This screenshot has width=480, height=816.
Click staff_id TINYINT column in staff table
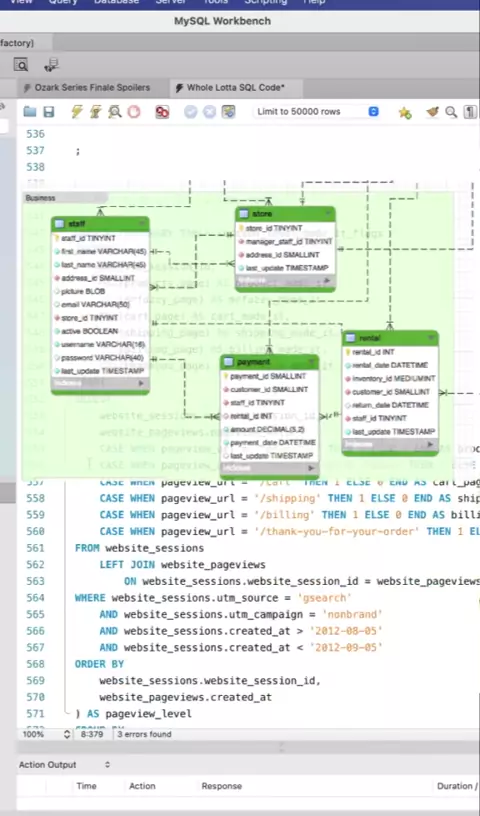[88, 238]
